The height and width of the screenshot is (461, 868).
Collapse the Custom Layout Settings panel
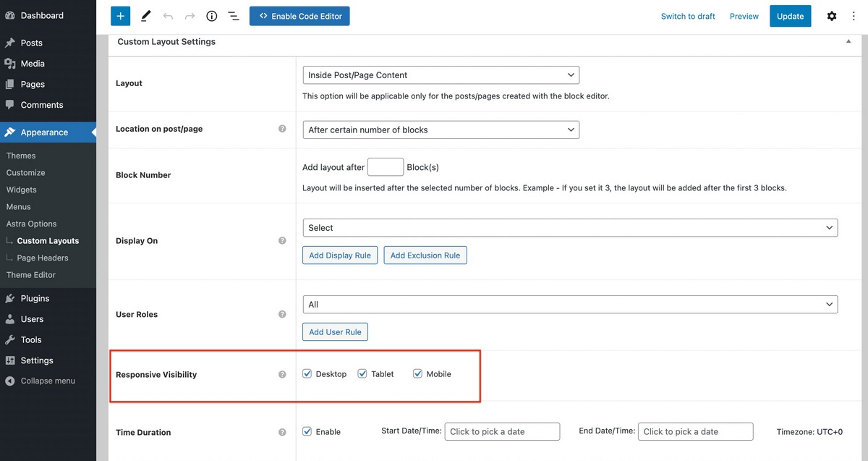pos(848,41)
